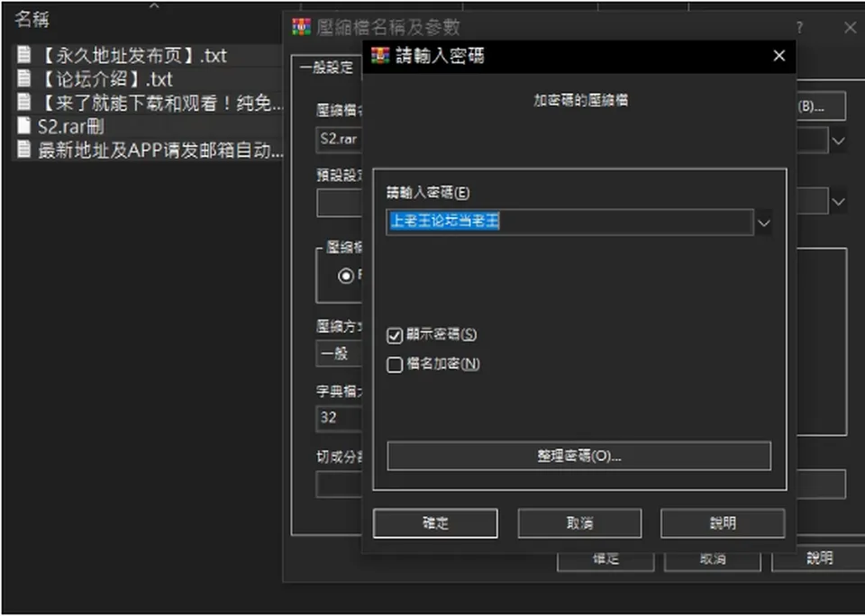Click the dictionary size field showing 32

340,418
